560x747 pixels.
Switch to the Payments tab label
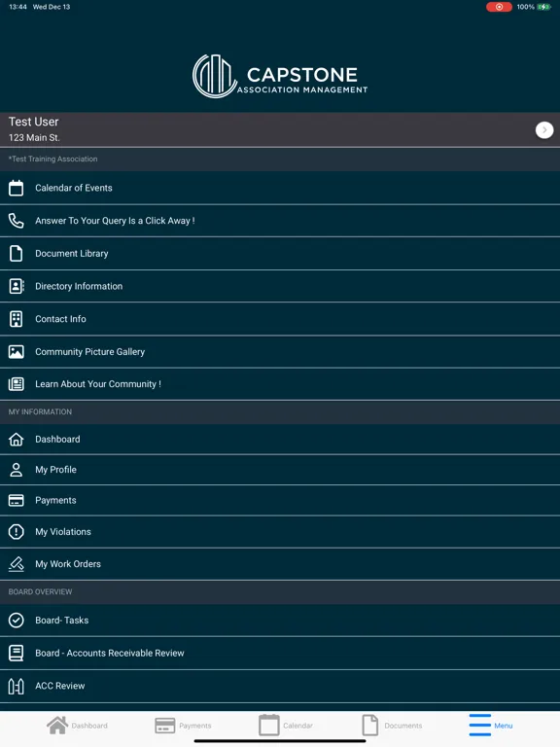(x=195, y=726)
